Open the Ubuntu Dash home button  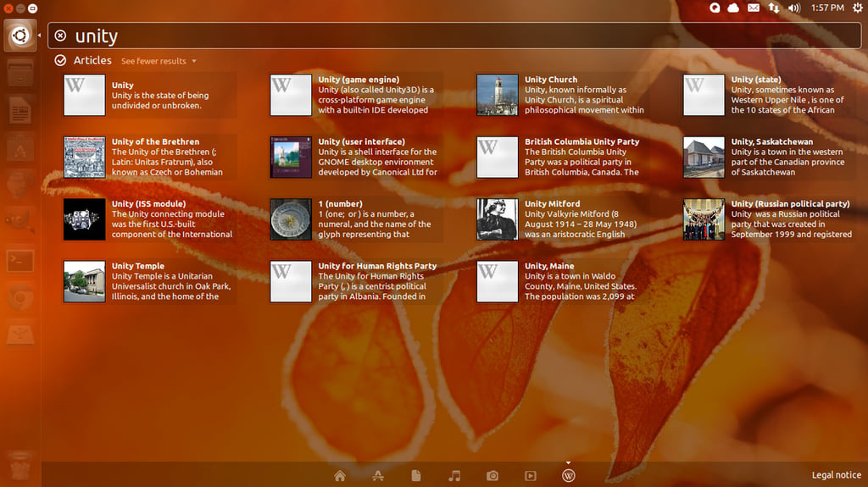20,36
